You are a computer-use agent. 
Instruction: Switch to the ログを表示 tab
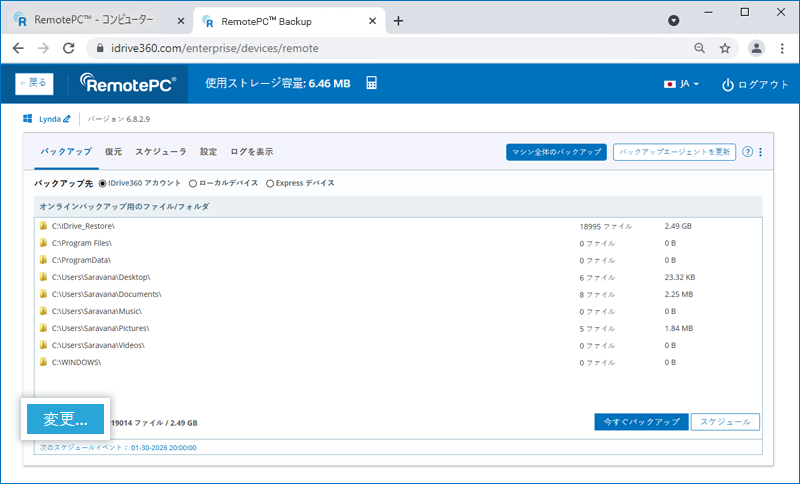(x=252, y=151)
